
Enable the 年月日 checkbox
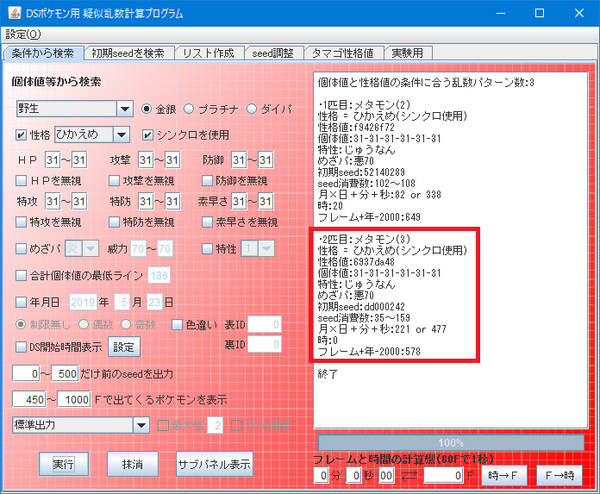pos(21,302)
